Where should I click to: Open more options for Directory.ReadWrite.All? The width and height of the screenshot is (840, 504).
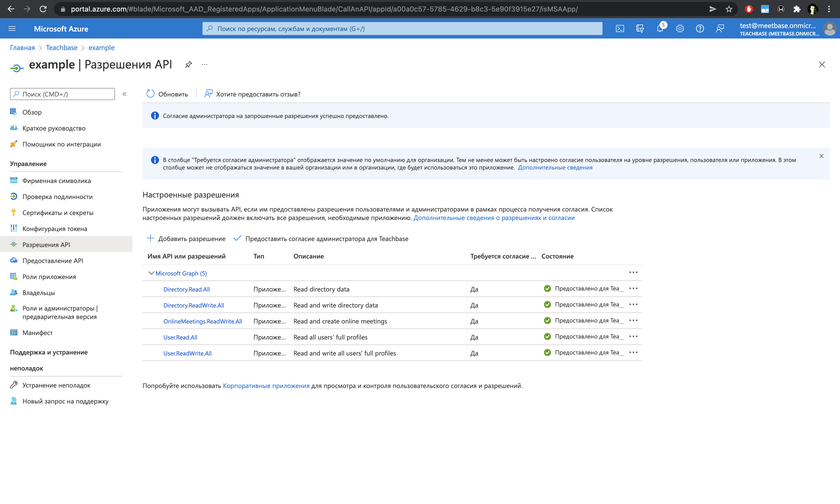(633, 304)
